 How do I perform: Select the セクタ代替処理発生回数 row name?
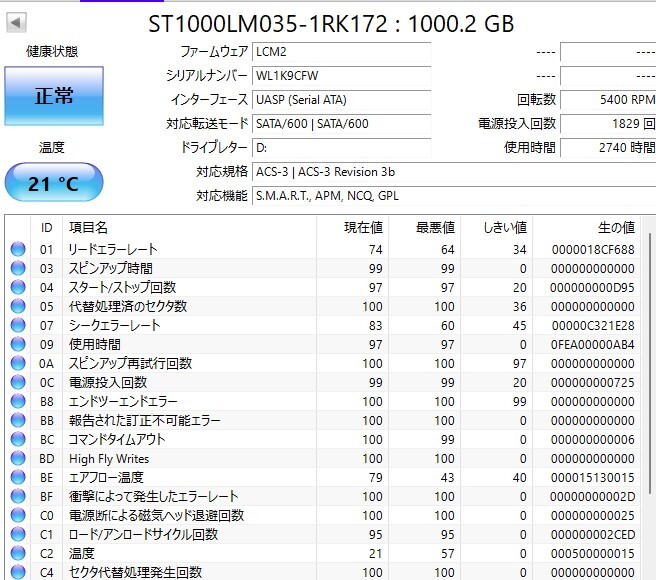coord(136,572)
